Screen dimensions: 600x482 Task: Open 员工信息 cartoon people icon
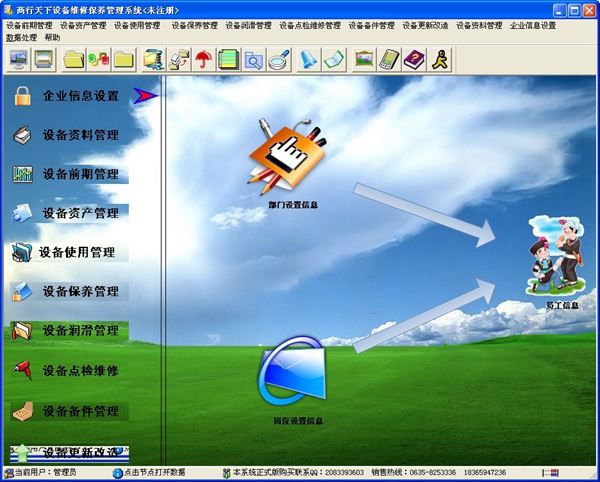pos(557,255)
